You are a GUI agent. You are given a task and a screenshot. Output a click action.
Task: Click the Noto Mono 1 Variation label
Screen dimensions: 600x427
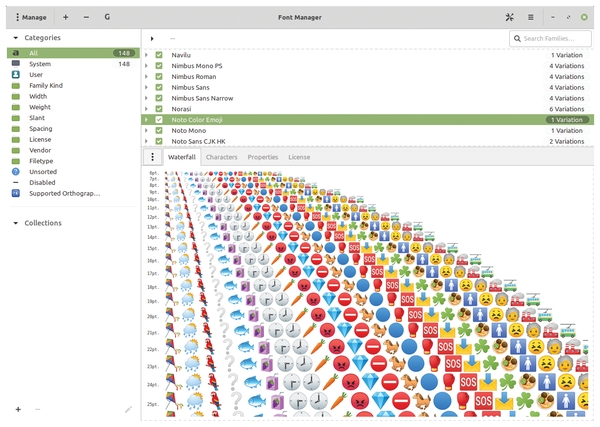[x=566, y=130]
